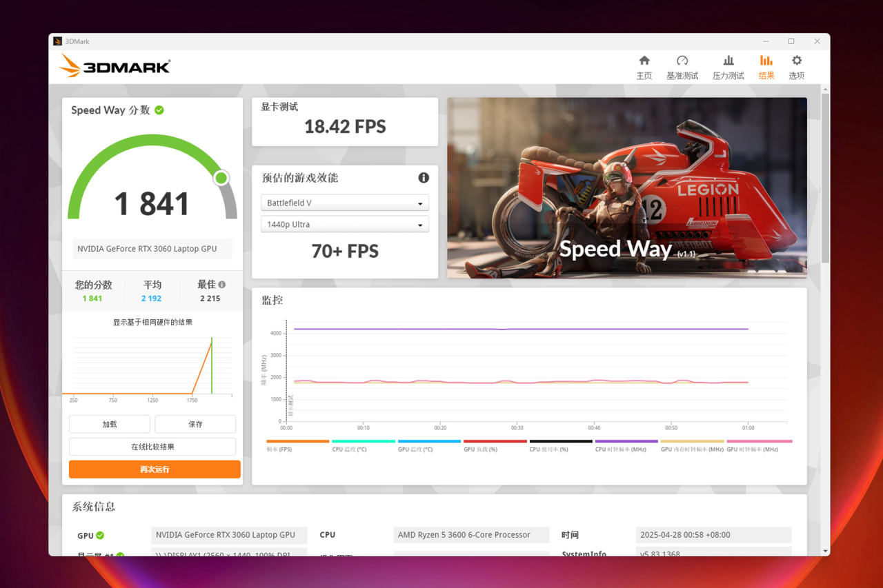Click the average score value 2 192
The image size is (883, 588).
(152, 298)
